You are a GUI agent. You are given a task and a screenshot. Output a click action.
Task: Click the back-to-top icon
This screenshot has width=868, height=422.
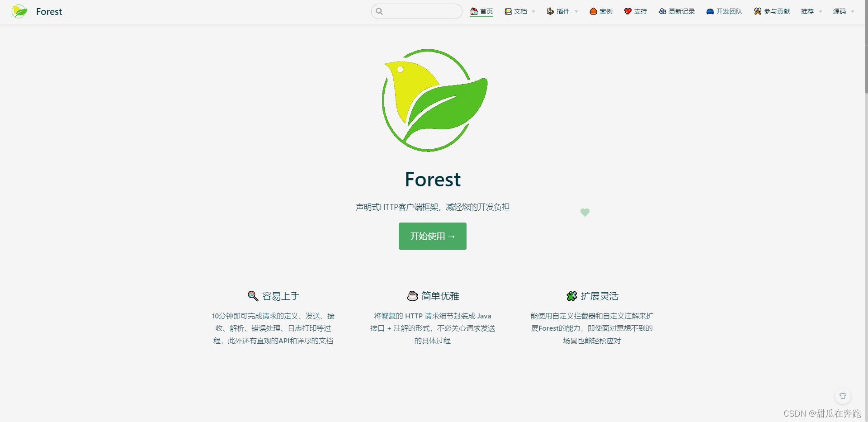click(843, 395)
